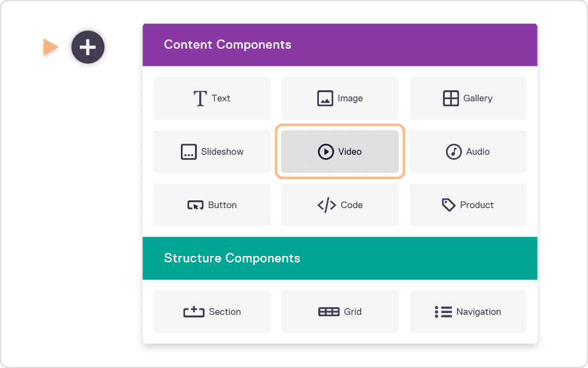Choose the Gallery four-square icon
This screenshot has height=368, width=588.
(x=451, y=99)
